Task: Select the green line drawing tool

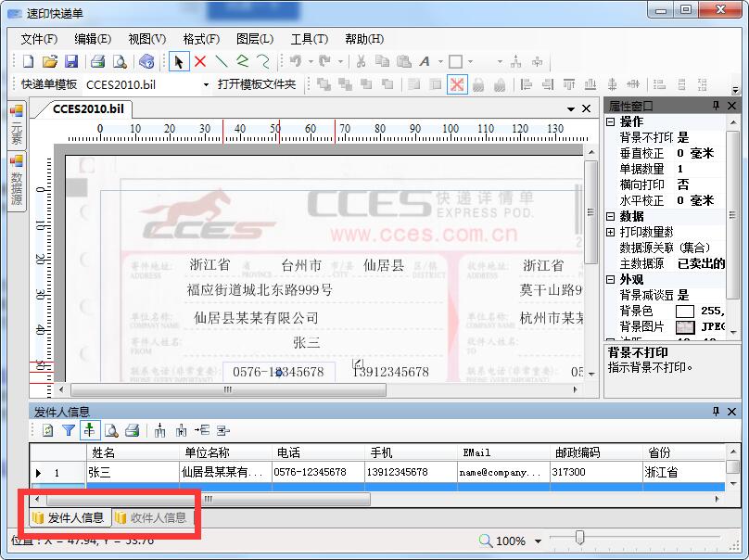Action: (x=222, y=62)
